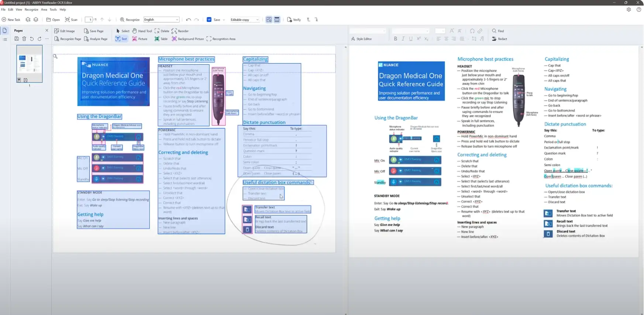The image size is (644, 315).
Task: Toggle the Image pane view button
Action: tap(269, 20)
